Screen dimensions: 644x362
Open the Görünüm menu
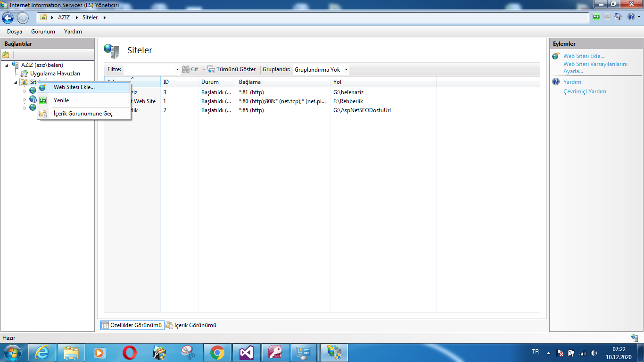point(43,32)
